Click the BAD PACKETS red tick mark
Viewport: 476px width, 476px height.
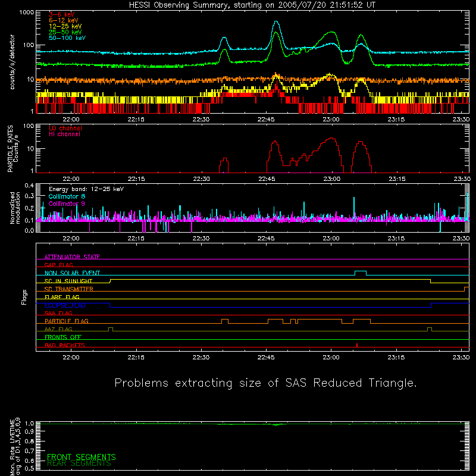coord(357,345)
